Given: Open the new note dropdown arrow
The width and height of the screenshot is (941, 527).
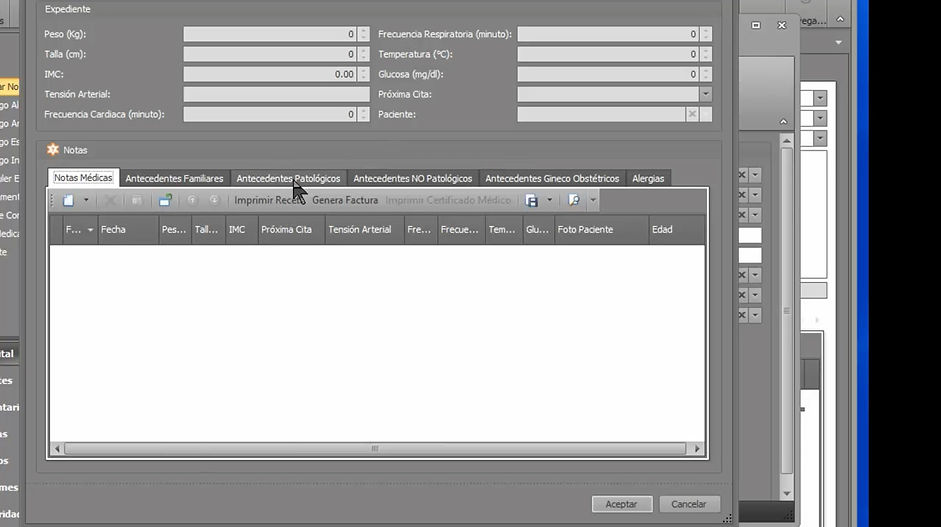Looking at the screenshot, I should click(x=86, y=200).
